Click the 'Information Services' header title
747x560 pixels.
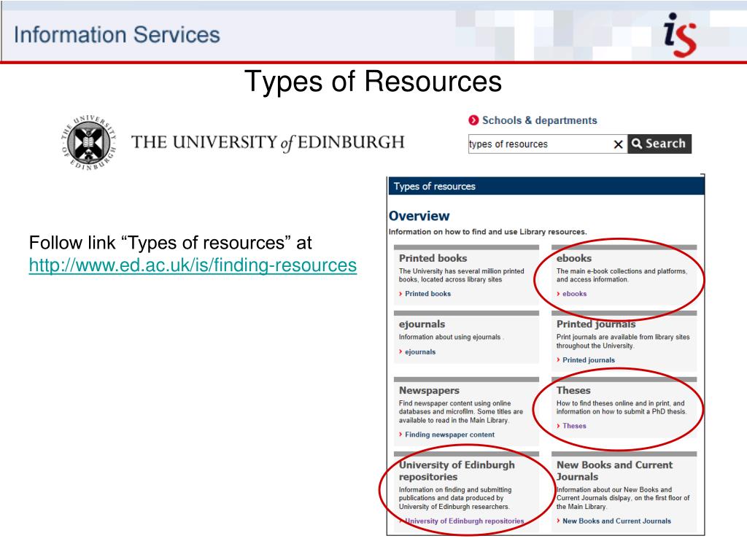coord(117,35)
